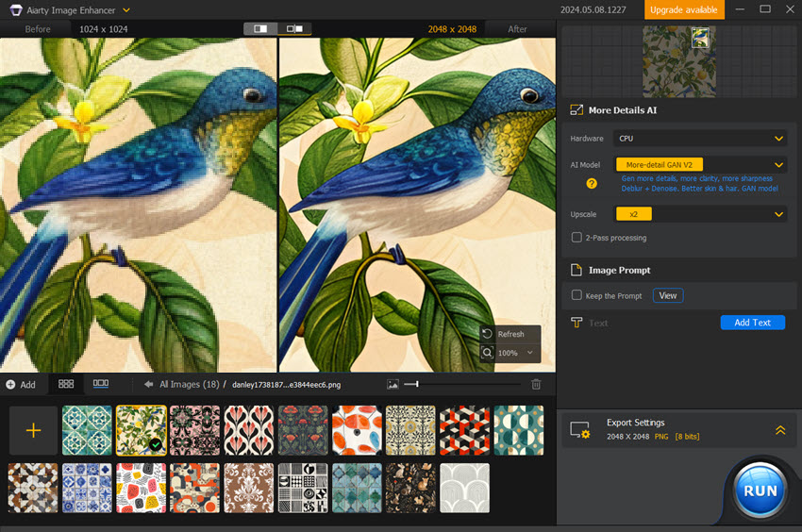This screenshot has width=802, height=532.
Task: Select the grey arch pattern thumbnail
Action: coord(464,488)
